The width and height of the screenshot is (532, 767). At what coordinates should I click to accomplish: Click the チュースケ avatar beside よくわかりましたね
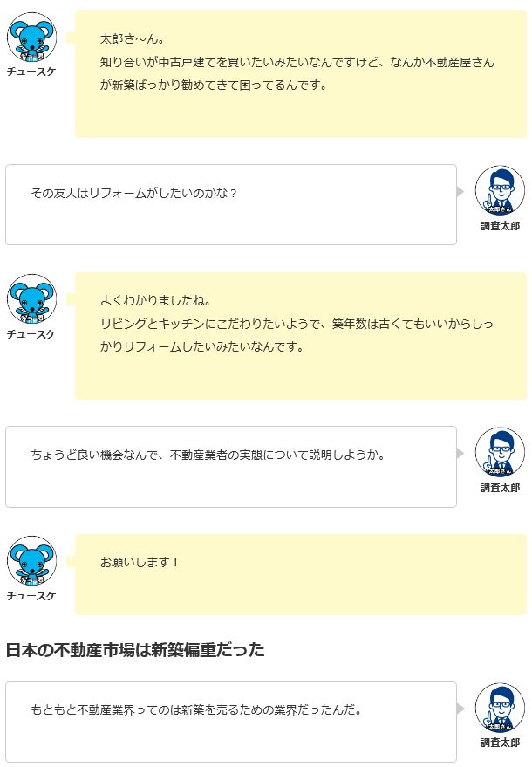(31, 299)
